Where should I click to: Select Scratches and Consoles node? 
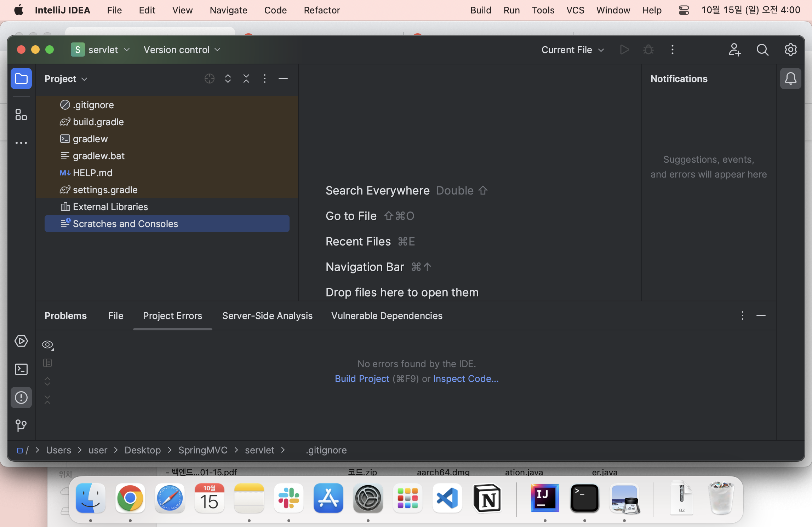167,224
